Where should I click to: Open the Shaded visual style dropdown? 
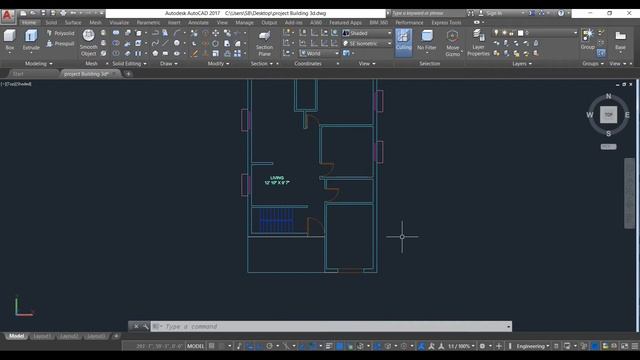367,33
